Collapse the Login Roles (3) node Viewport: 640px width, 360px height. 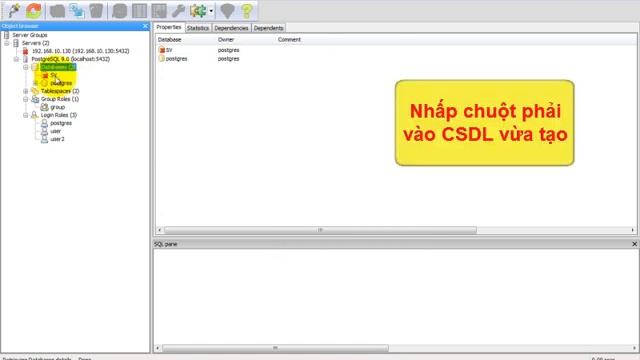[x=26, y=115]
